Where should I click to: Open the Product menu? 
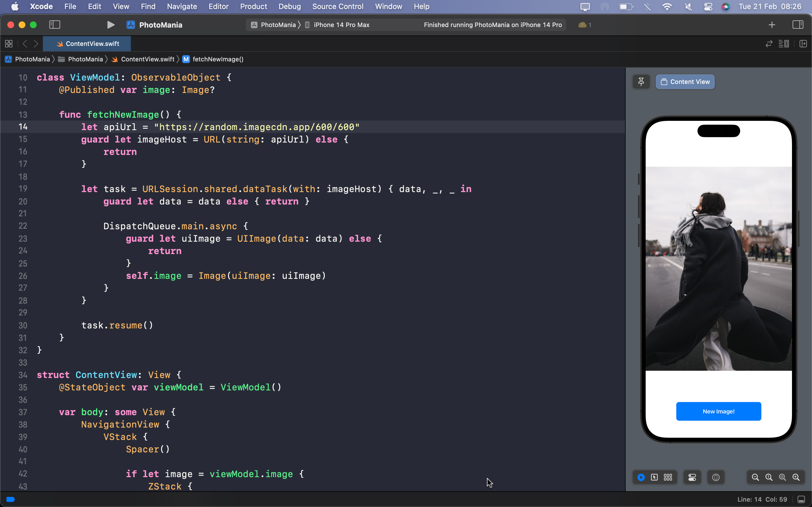click(x=253, y=6)
